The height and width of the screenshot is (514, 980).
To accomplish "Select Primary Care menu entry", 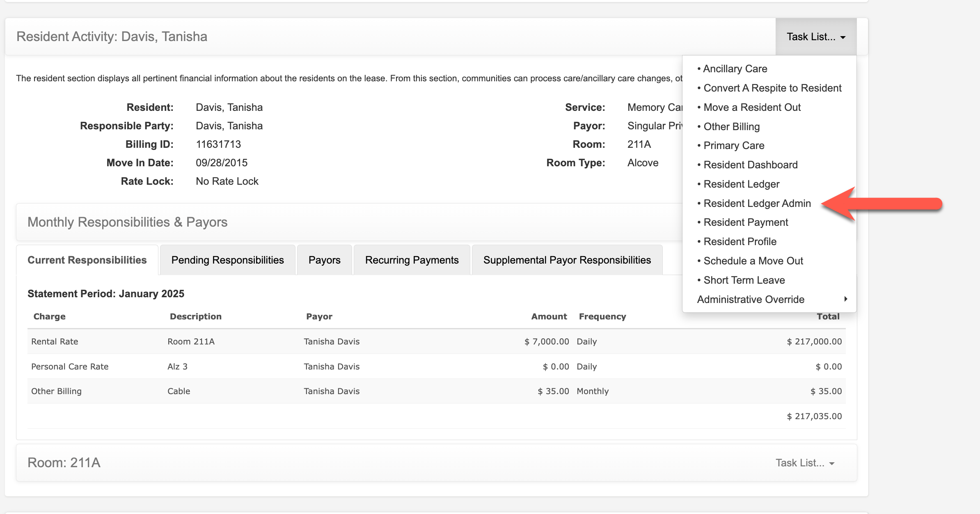I will tap(733, 146).
